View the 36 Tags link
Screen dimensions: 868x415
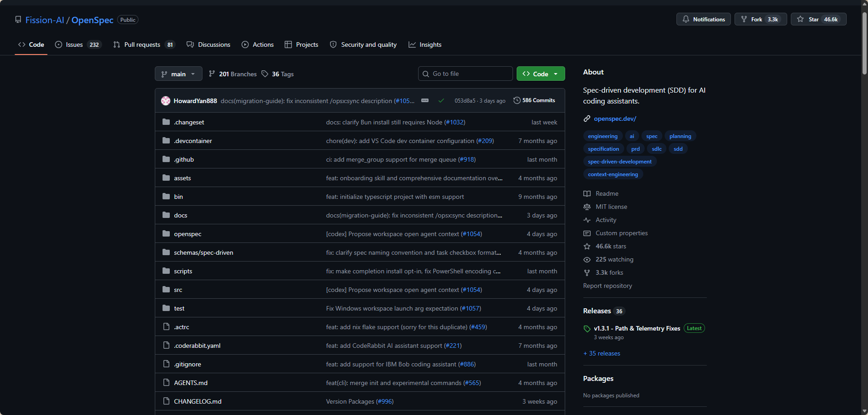pos(278,74)
